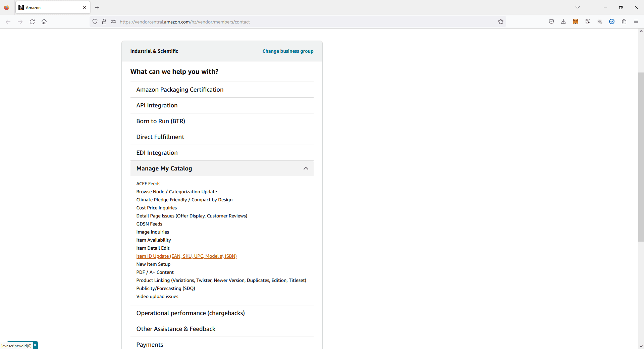Screen dimensions: 644x349
Task: Open the blue checkmark extension icon
Action: click(612, 22)
